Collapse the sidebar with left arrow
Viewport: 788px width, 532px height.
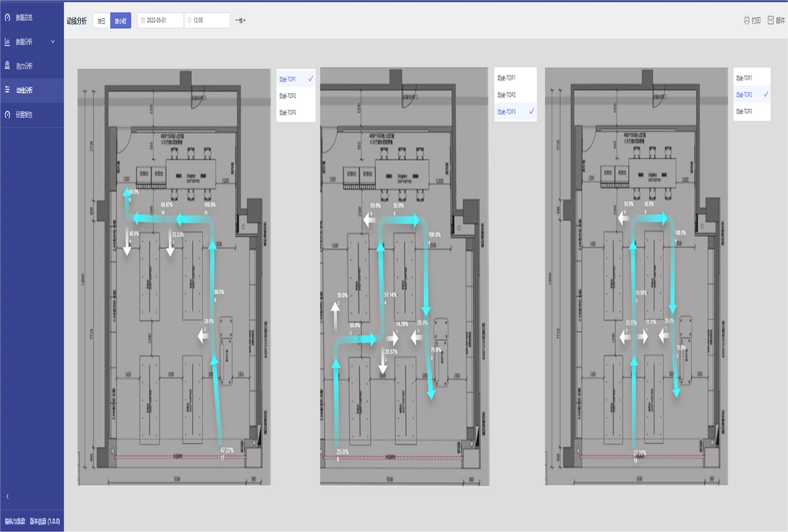[x=8, y=496]
